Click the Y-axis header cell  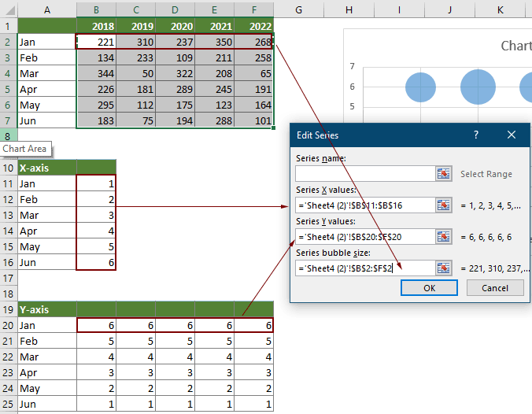pos(47,309)
